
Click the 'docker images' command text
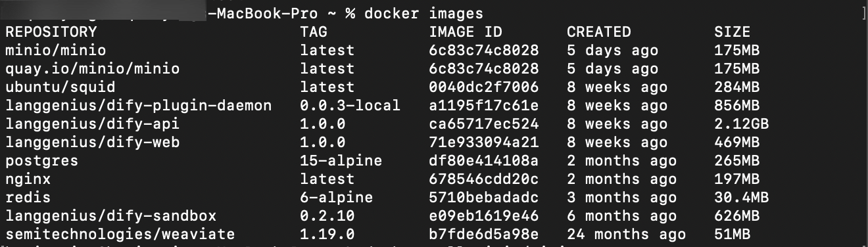click(423, 13)
